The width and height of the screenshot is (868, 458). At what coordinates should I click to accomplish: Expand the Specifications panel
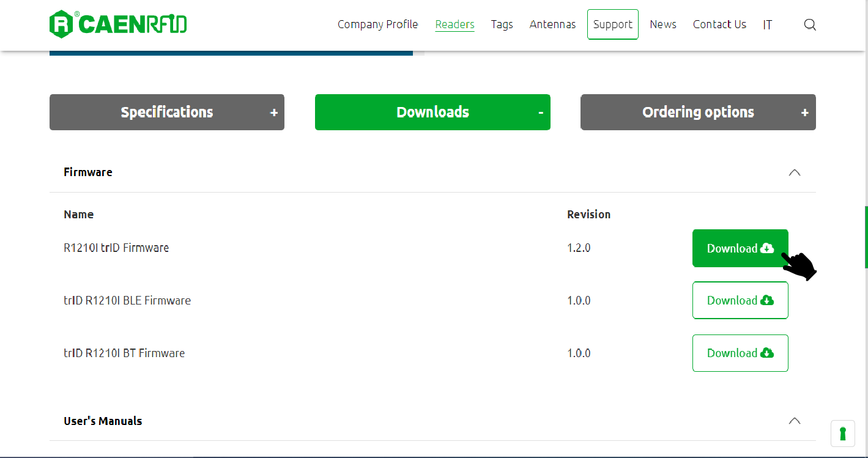[x=166, y=112]
